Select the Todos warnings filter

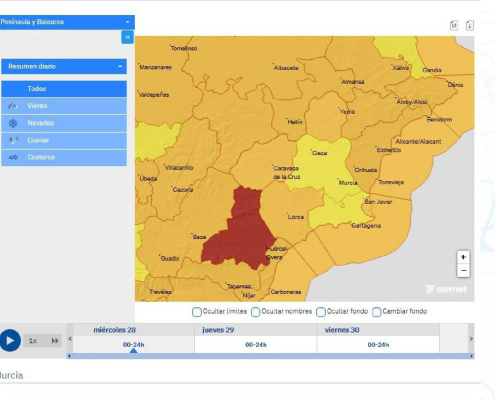64,89
